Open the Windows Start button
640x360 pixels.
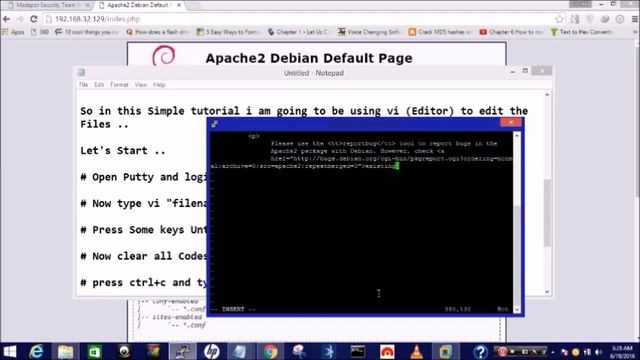coord(9,351)
